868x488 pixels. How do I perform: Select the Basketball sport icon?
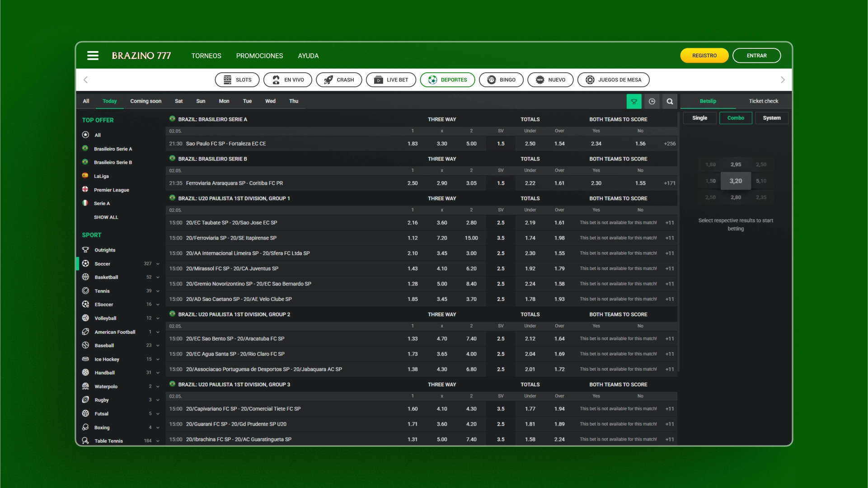point(85,277)
